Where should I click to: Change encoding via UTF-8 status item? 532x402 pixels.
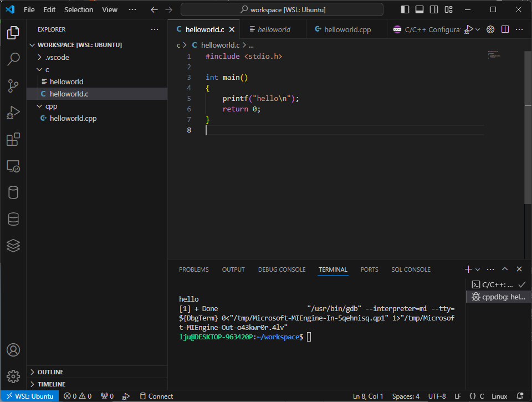[x=437, y=396]
